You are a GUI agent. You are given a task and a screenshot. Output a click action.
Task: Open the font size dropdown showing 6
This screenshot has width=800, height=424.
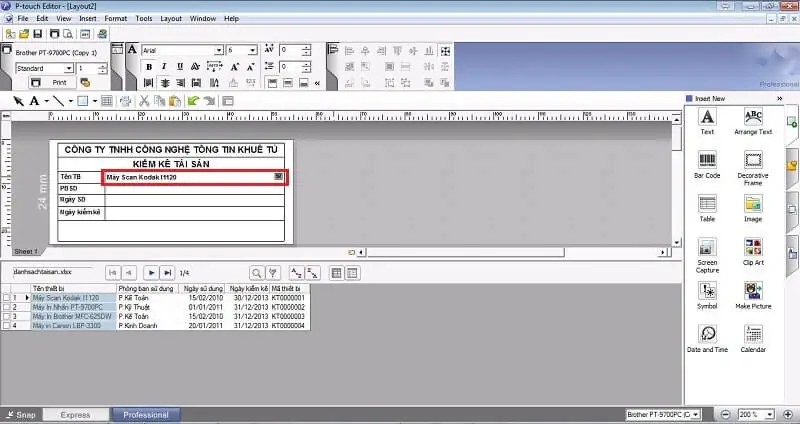[x=253, y=50]
